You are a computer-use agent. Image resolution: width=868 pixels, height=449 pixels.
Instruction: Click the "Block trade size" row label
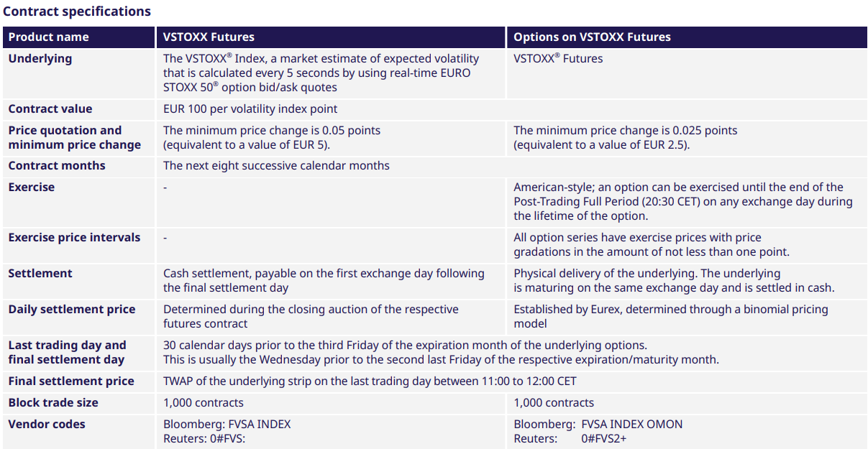[53, 403]
